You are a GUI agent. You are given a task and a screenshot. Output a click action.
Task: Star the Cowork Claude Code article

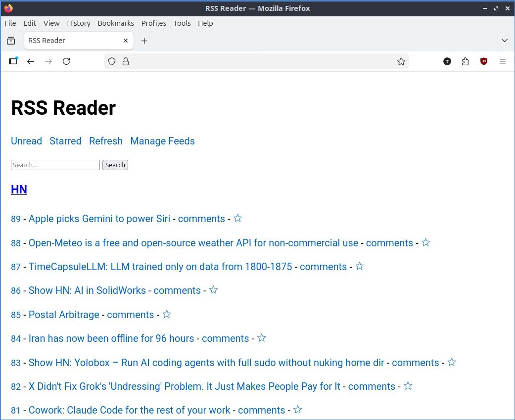point(298,410)
